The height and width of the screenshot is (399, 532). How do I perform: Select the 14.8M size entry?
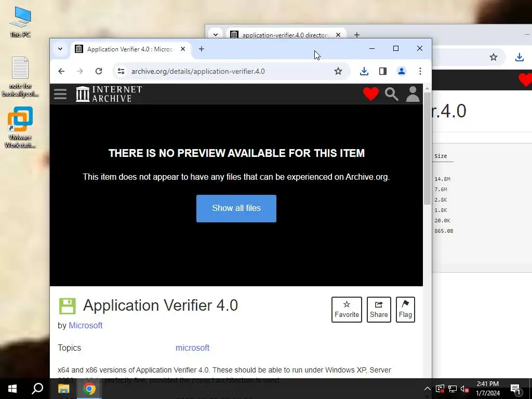coord(443,179)
